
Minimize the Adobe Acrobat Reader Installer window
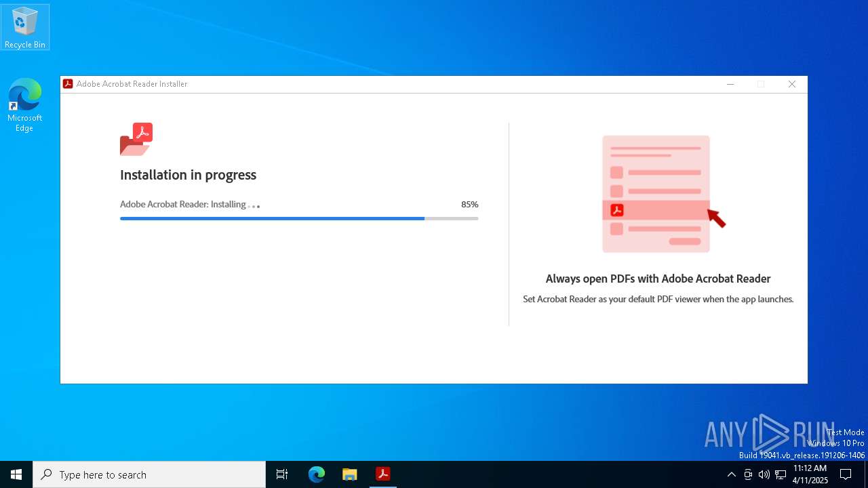(x=730, y=84)
